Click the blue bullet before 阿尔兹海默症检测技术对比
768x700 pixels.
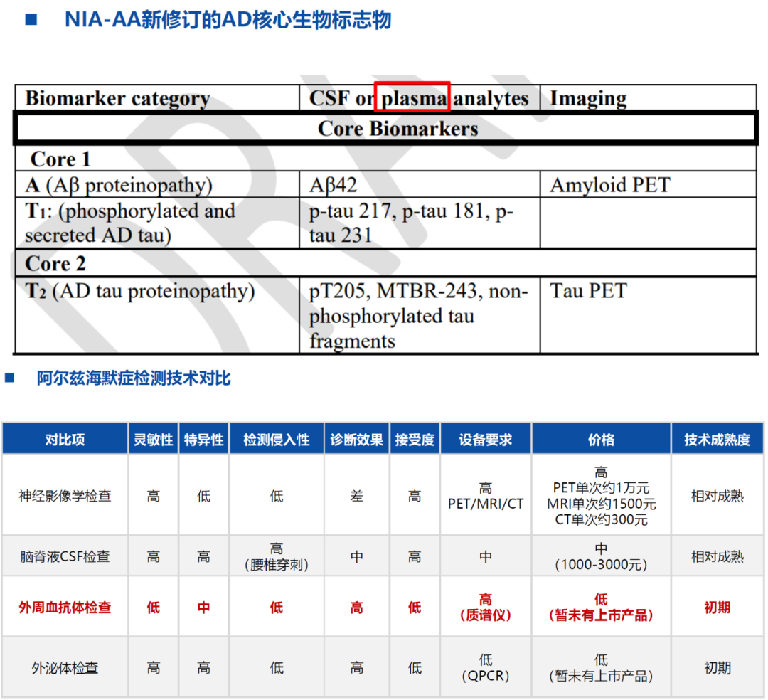pyautogui.click(x=10, y=378)
